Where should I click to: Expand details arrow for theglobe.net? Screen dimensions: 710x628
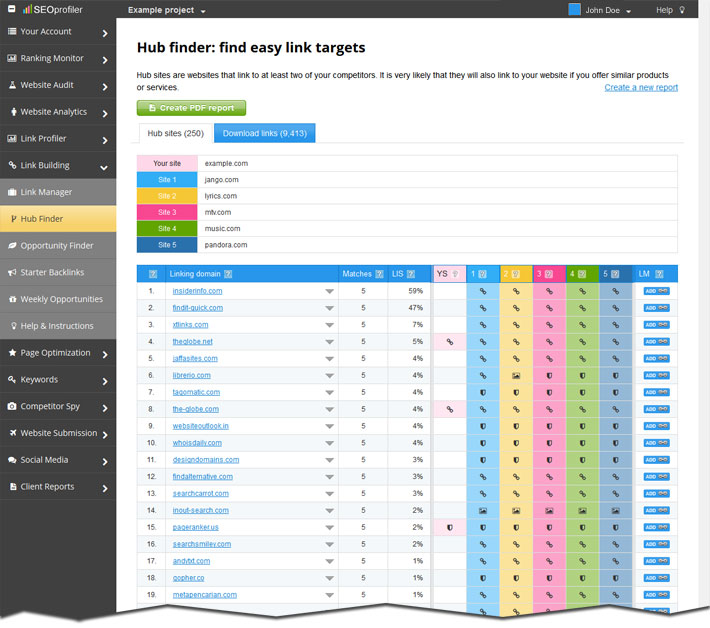(x=329, y=342)
